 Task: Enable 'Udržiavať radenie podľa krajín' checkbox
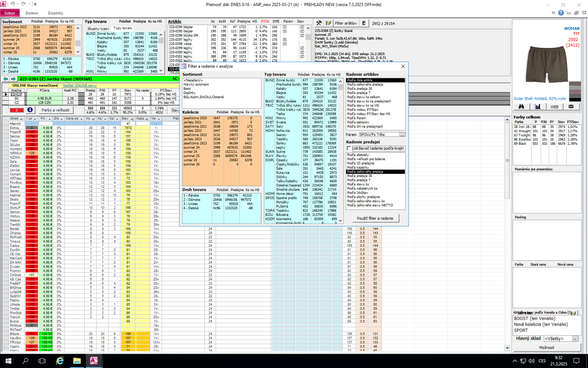tap(349, 148)
